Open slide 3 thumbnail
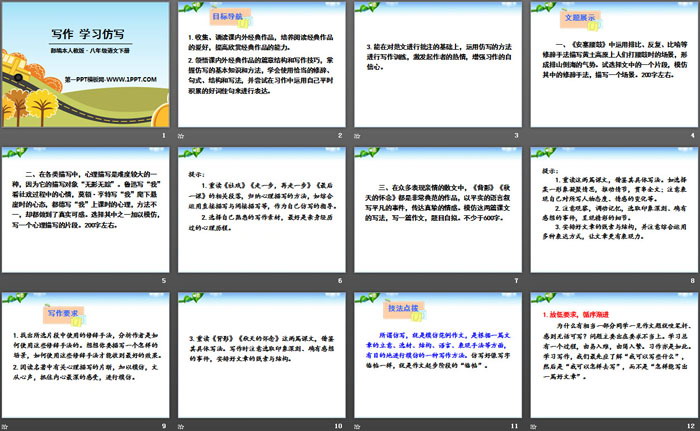 [438, 65]
